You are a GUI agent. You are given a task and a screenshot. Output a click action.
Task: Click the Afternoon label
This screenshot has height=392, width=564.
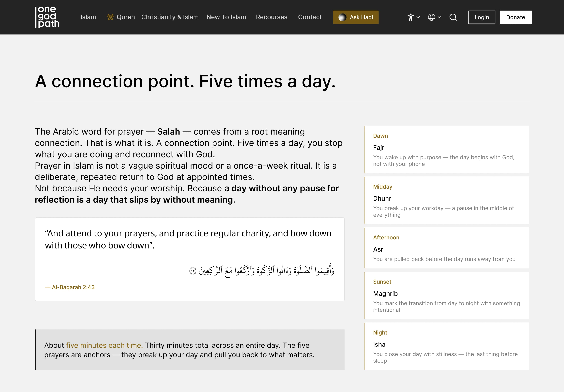point(386,238)
